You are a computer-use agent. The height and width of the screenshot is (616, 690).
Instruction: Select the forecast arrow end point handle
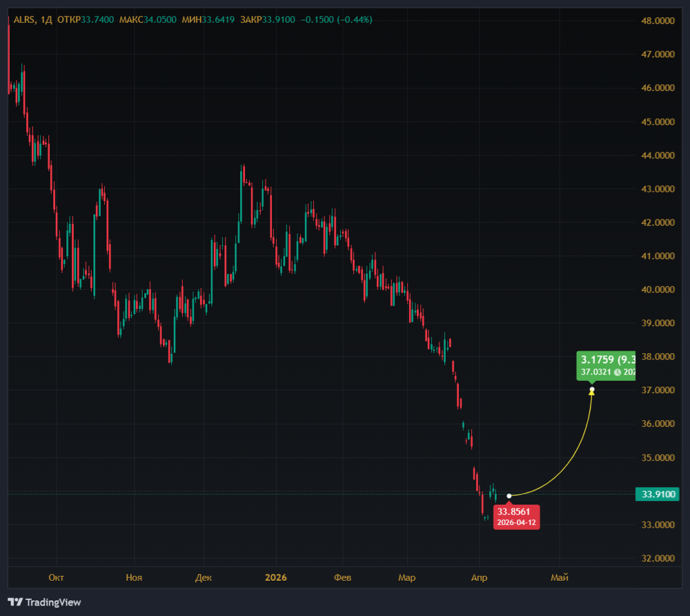[592, 390]
